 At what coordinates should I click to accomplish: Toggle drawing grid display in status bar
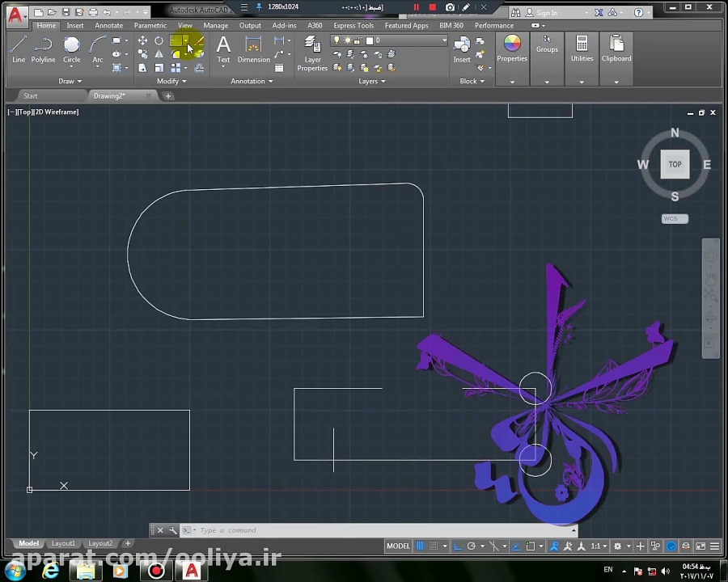point(420,546)
